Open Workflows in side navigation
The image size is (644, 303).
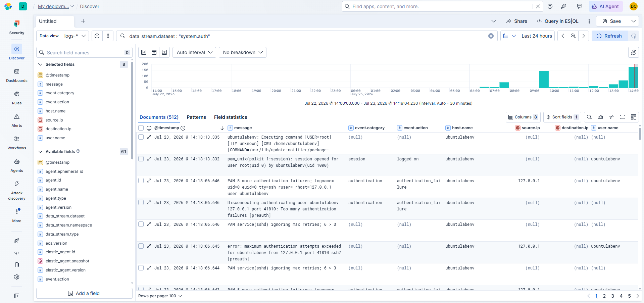pos(17,143)
